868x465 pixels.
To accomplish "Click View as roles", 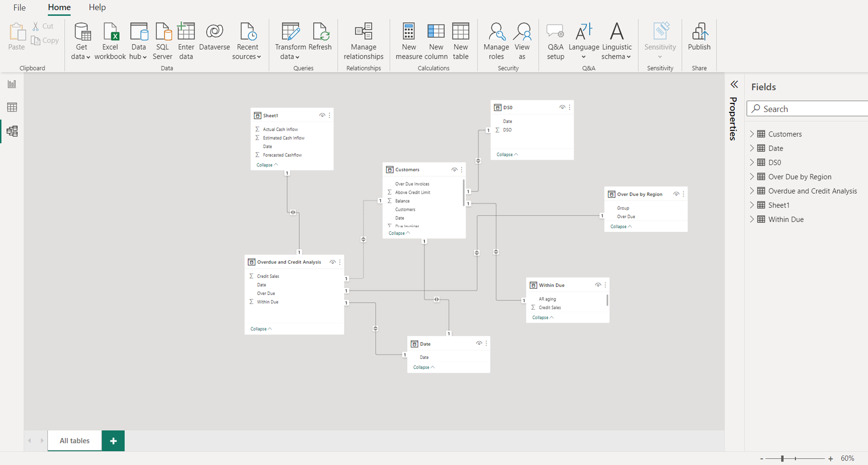I will [522, 41].
